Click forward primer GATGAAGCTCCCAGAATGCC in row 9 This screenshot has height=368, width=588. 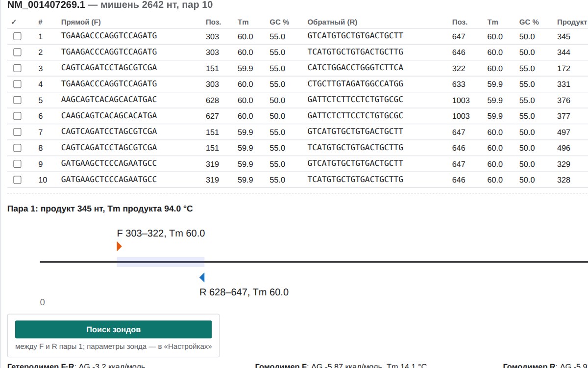click(x=109, y=163)
